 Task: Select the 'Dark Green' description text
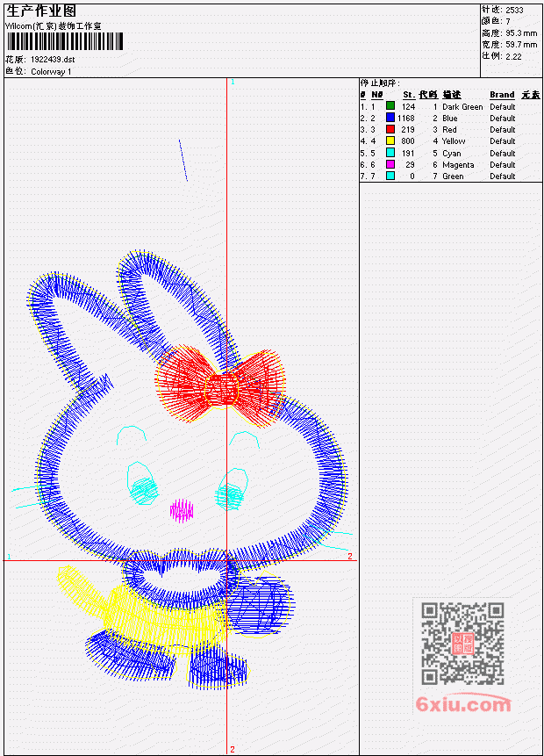click(x=462, y=107)
